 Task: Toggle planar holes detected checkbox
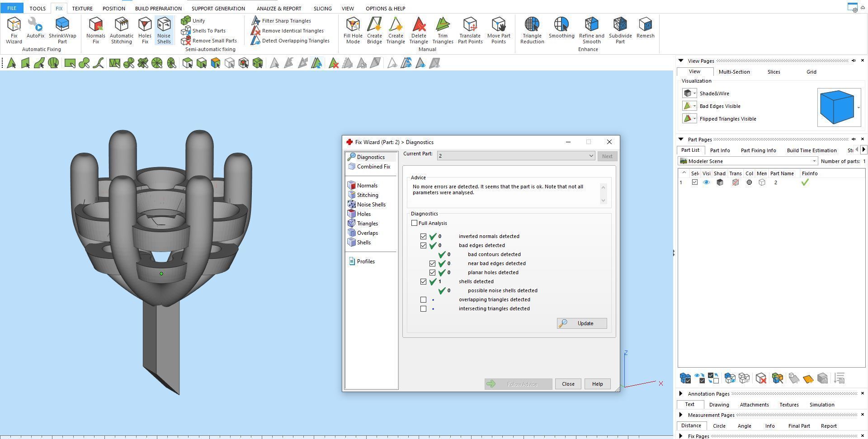tap(432, 272)
